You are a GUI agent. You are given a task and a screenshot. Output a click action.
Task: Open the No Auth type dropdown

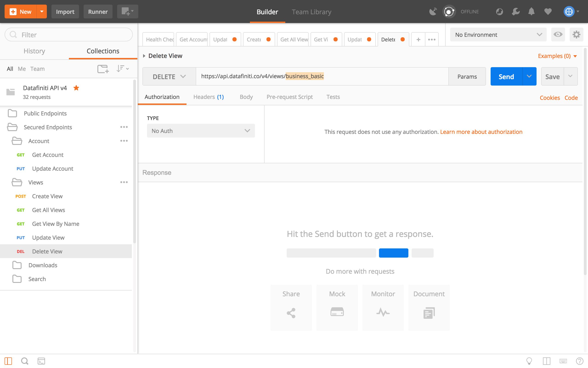201,131
